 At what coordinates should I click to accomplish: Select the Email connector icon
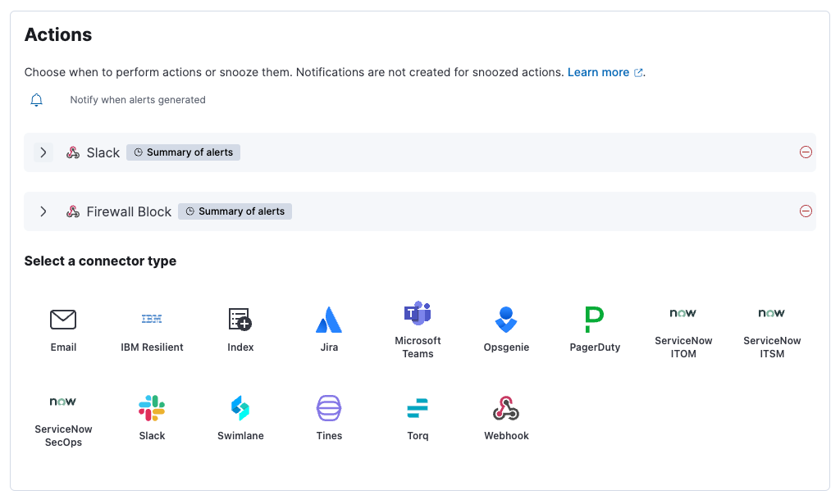point(63,320)
